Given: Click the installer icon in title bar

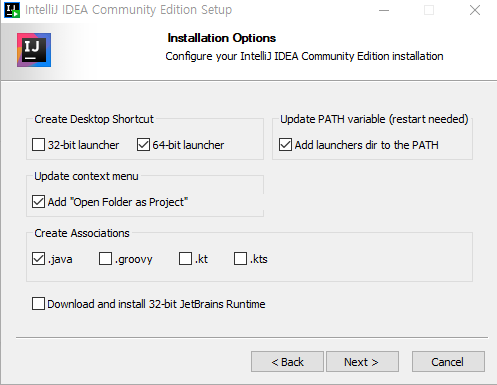Looking at the screenshot, I should click(x=12, y=10).
